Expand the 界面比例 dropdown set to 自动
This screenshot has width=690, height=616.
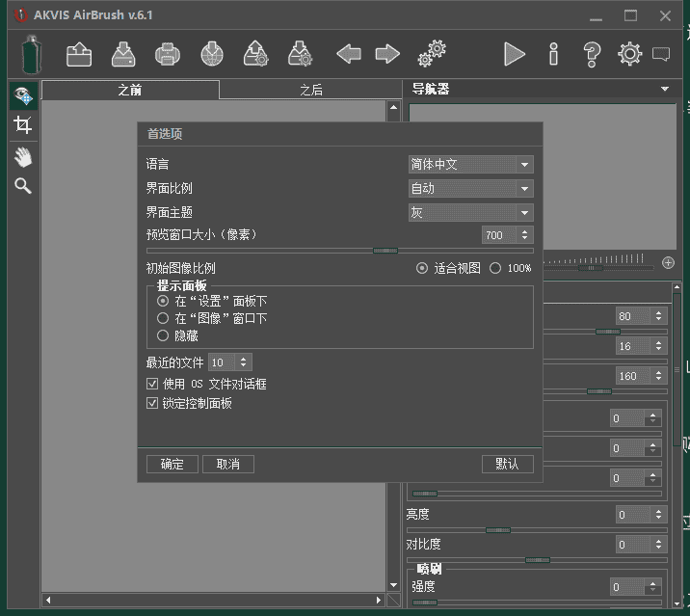[470, 189]
